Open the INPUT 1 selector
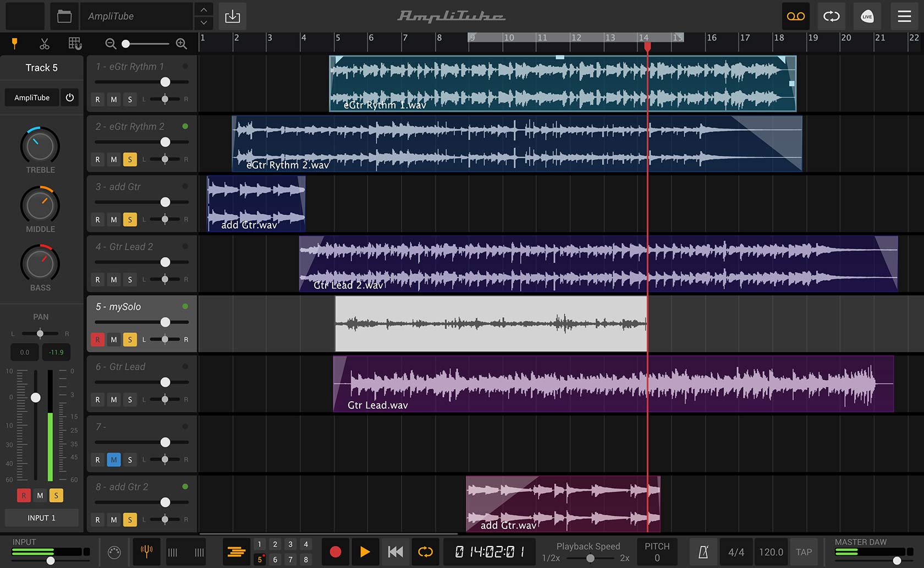 pyautogui.click(x=42, y=518)
